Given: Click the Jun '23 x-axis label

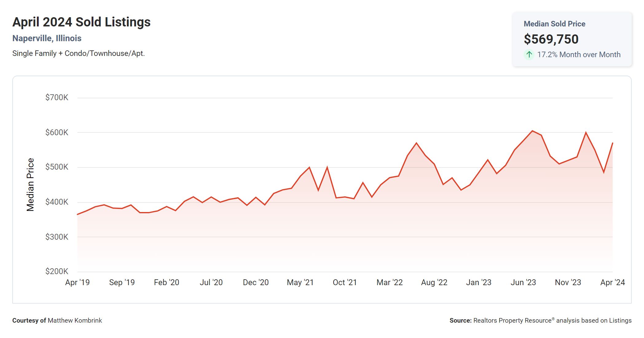Looking at the screenshot, I should point(523,282).
